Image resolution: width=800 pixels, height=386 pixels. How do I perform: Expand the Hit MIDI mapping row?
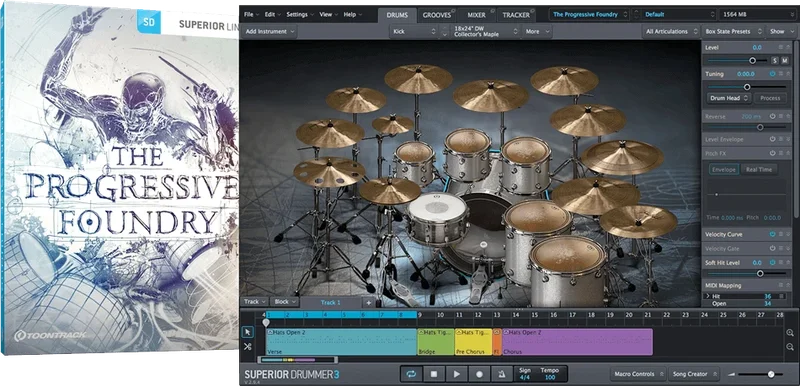707,296
